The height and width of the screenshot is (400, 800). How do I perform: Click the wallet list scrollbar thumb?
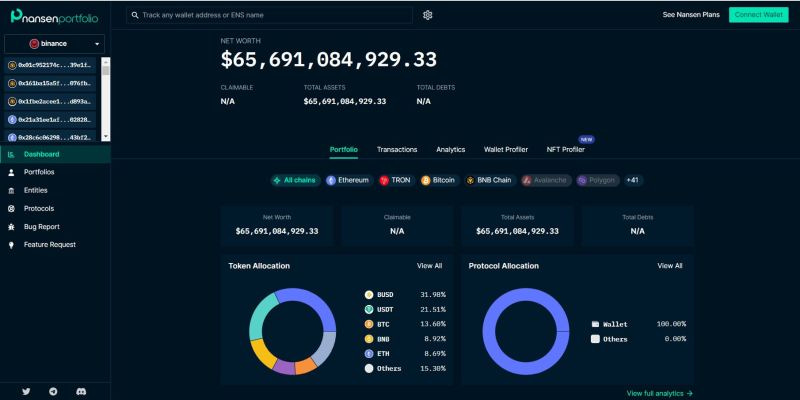[x=106, y=70]
